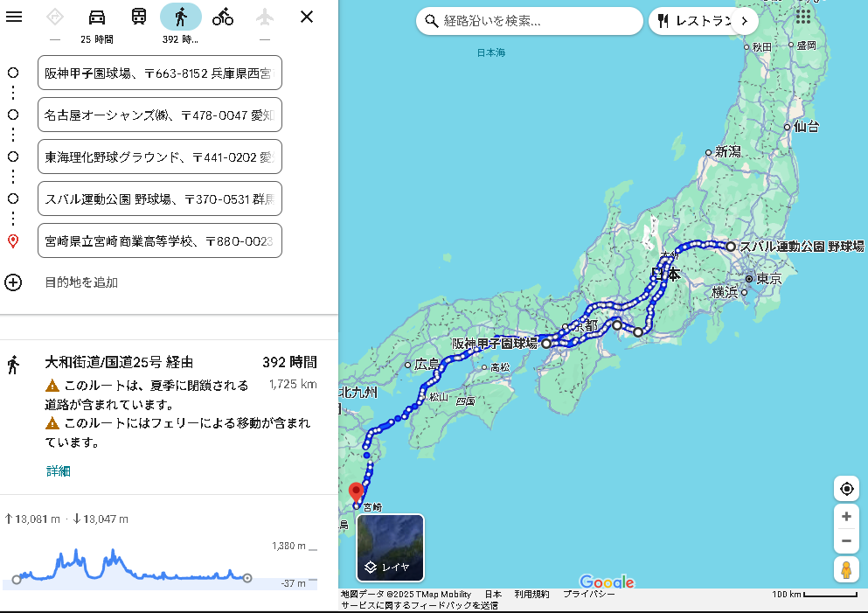This screenshot has width=868, height=613.
Task: Toggle the 100 km map scale
Action: (x=815, y=594)
